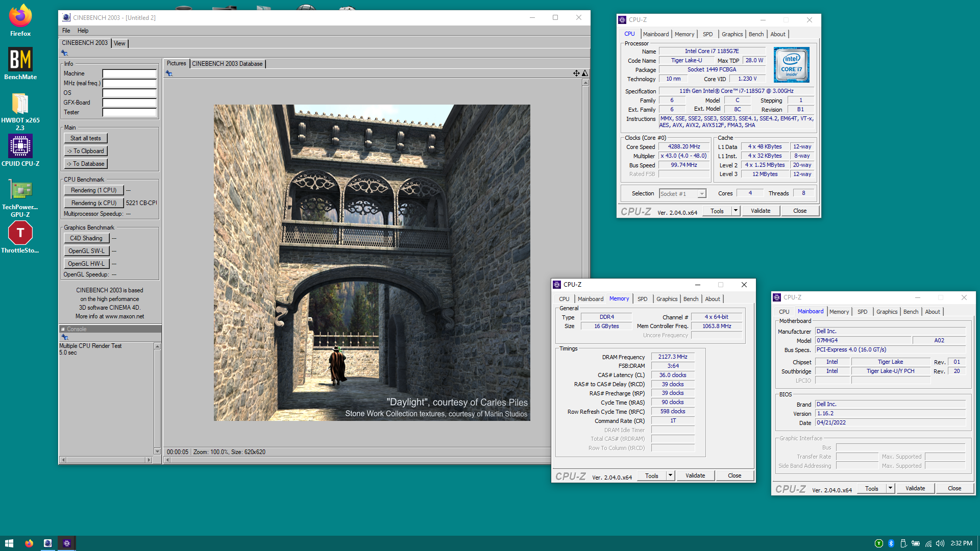Screen dimensions: 980x551
Task: Select the Pictures tab
Action: pyautogui.click(x=176, y=63)
